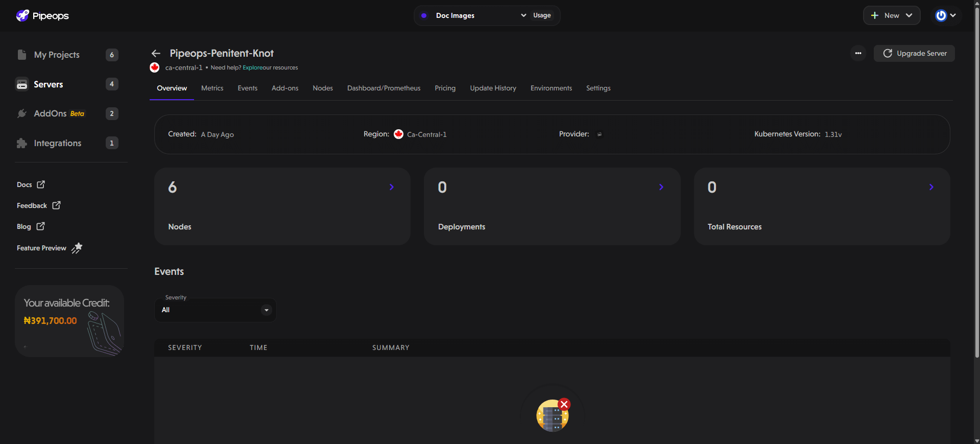Open the Feedback external link
Viewport: 980px width, 444px height.
tap(39, 205)
